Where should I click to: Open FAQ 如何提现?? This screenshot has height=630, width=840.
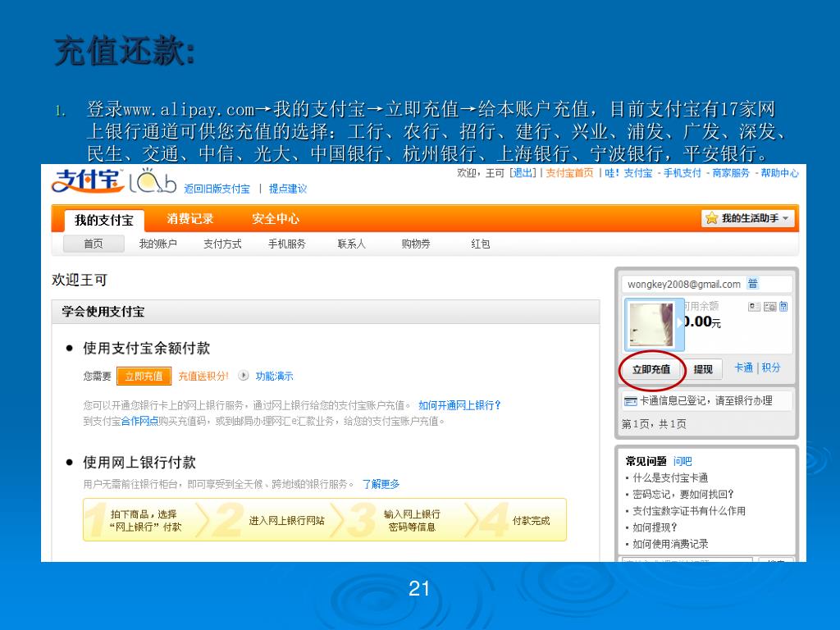pyautogui.click(x=655, y=527)
